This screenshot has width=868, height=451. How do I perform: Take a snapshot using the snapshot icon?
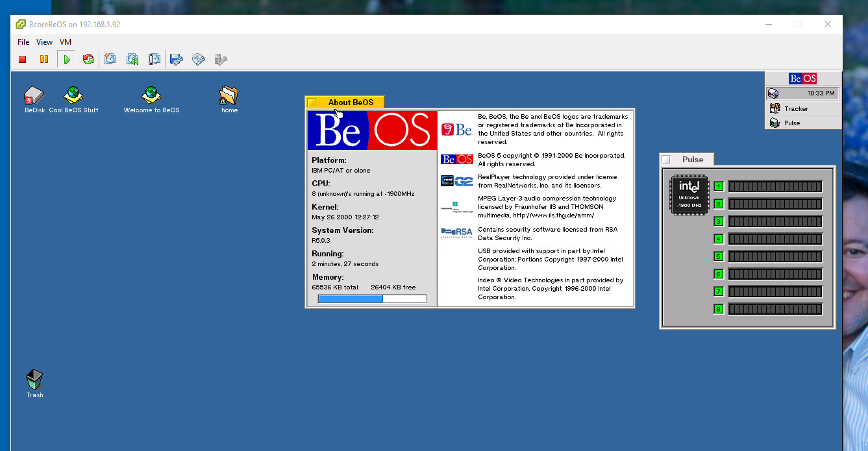[x=110, y=59]
